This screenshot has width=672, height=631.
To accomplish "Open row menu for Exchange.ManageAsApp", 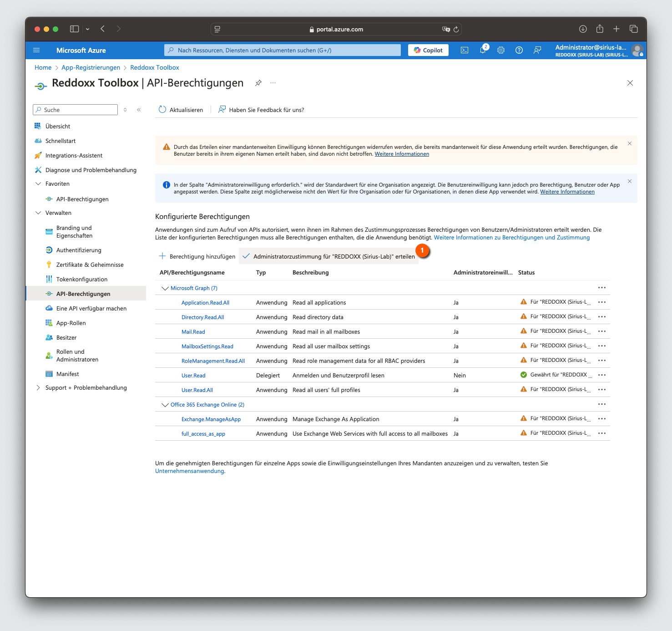I will 602,419.
